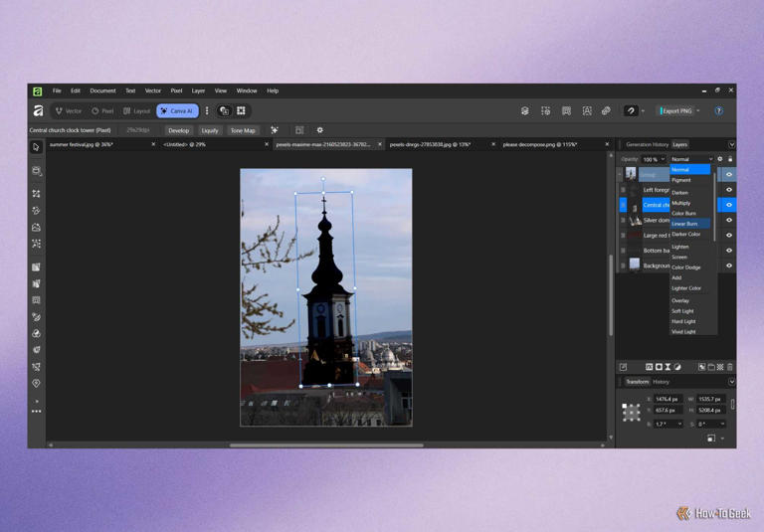Switch to the History tab
This screenshot has height=532, width=764.
662,382
